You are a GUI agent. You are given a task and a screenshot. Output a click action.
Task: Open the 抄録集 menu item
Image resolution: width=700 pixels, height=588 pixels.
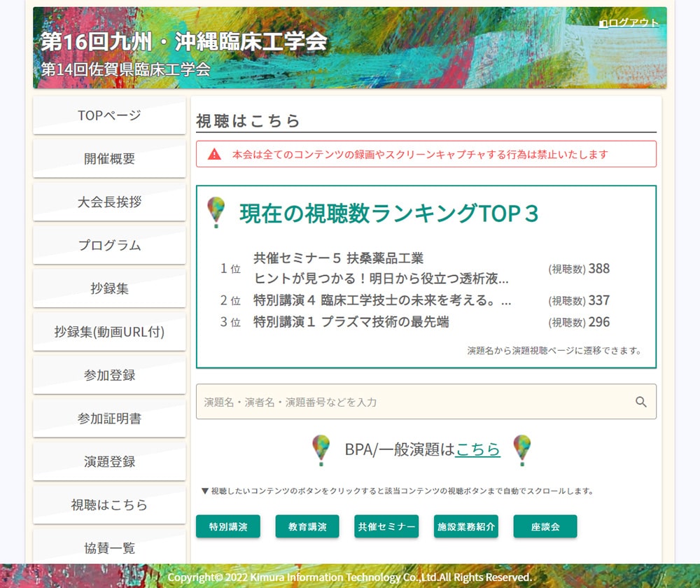click(x=109, y=288)
